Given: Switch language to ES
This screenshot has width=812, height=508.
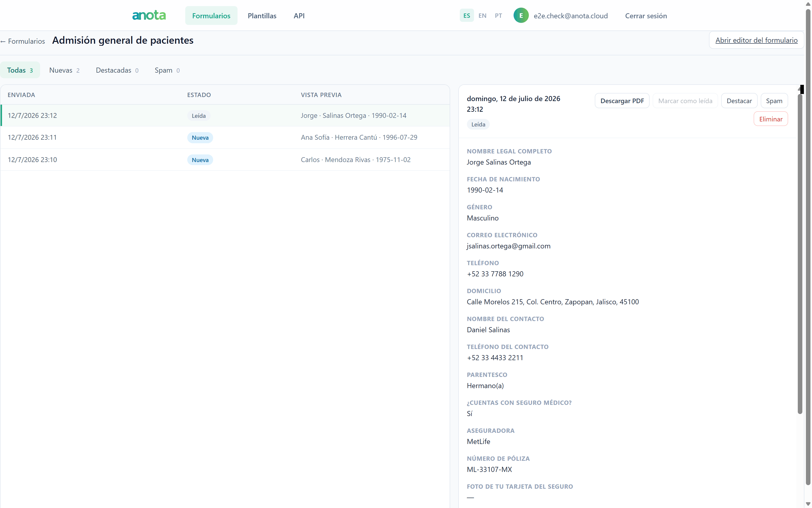Looking at the screenshot, I should pyautogui.click(x=466, y=15).
